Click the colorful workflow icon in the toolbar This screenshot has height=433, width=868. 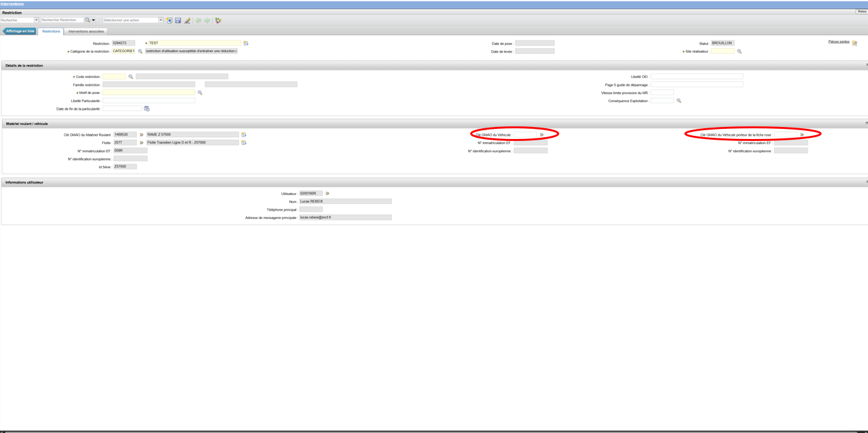click(218, 20)
